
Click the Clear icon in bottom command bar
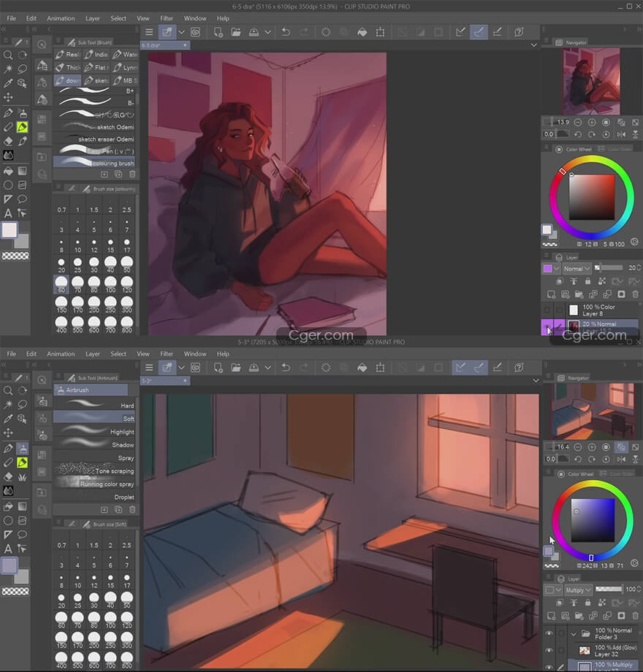point(326,367)
